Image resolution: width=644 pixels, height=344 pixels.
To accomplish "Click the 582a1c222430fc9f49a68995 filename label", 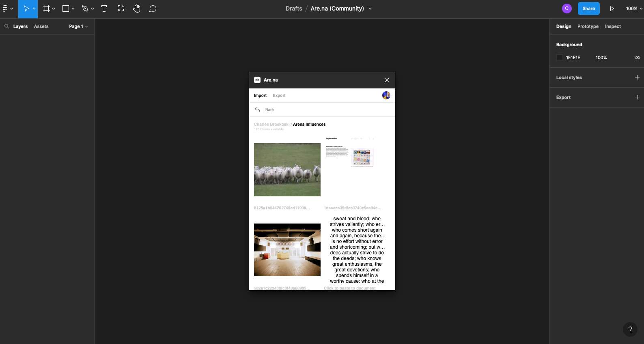I will (x=282, y=288).
